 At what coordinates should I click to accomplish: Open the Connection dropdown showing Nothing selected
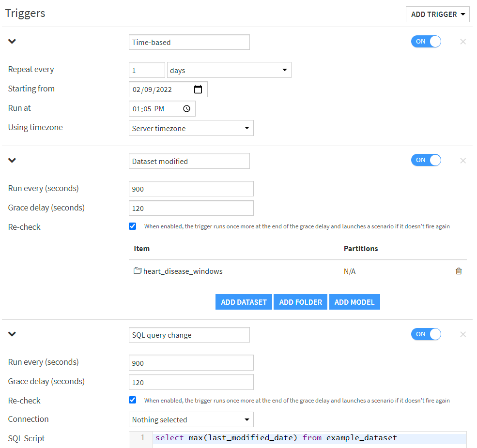pos(191,419)
